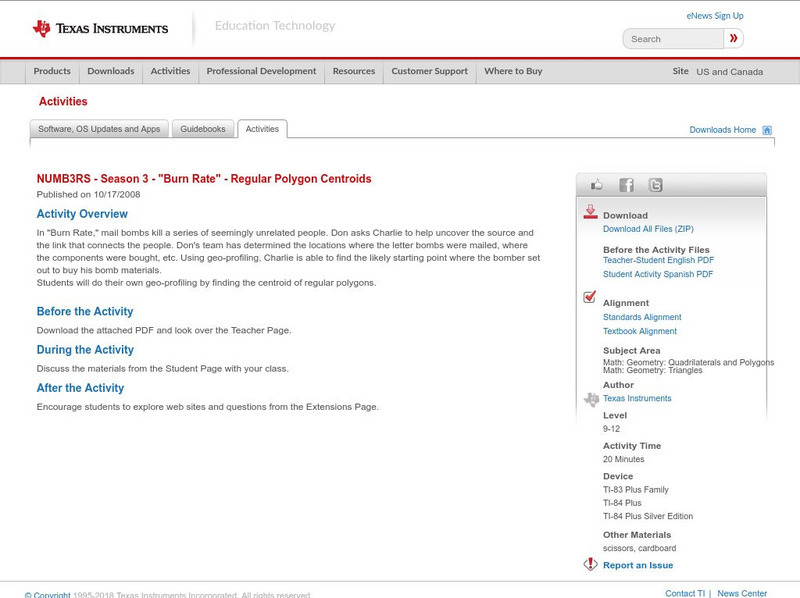Viewport: 800px width, 598px height.
Task: Click the NUMB3RS Burn Rate activity title
Action: point(204,179)
